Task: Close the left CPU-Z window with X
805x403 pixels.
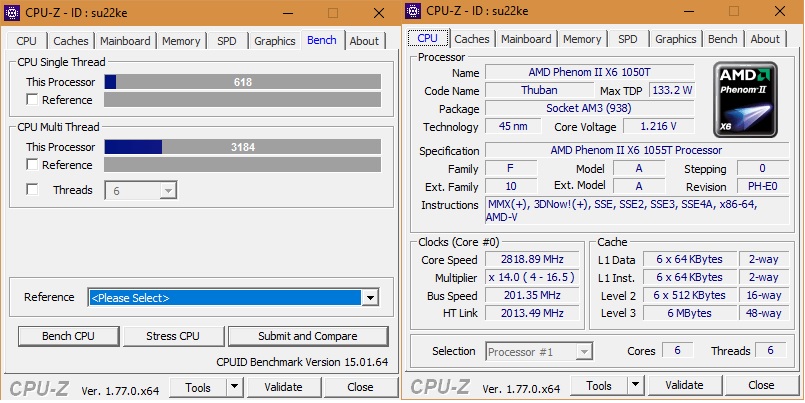Action: pos(379,13)
